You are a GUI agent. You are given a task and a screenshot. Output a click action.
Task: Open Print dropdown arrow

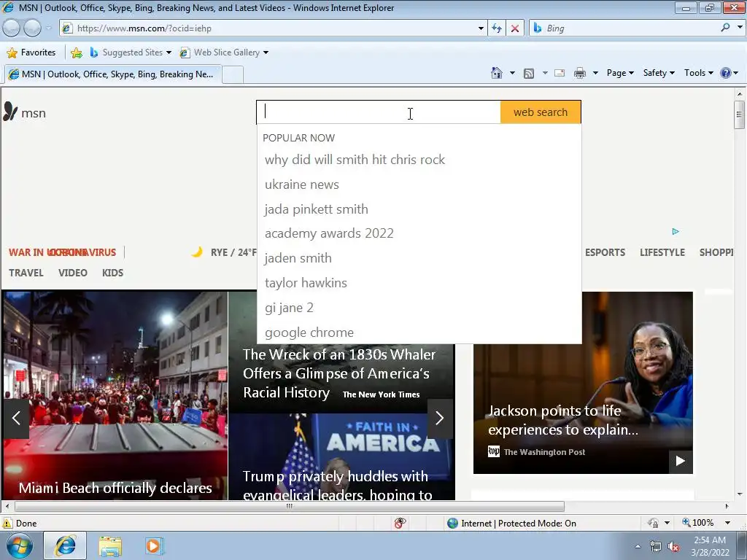pos(595,73)
